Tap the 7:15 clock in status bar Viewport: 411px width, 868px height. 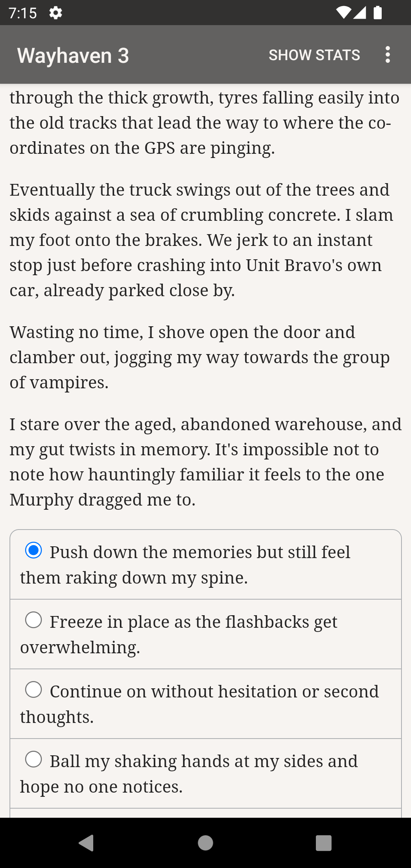coord(23,13)
